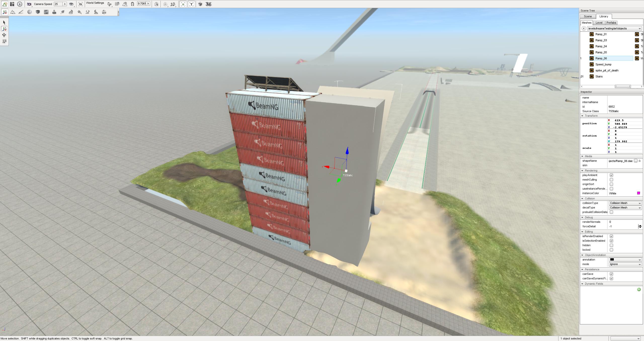Screen dimensions: 644x341
Task: Switch to the Library tab
Action: click(603, 16)
